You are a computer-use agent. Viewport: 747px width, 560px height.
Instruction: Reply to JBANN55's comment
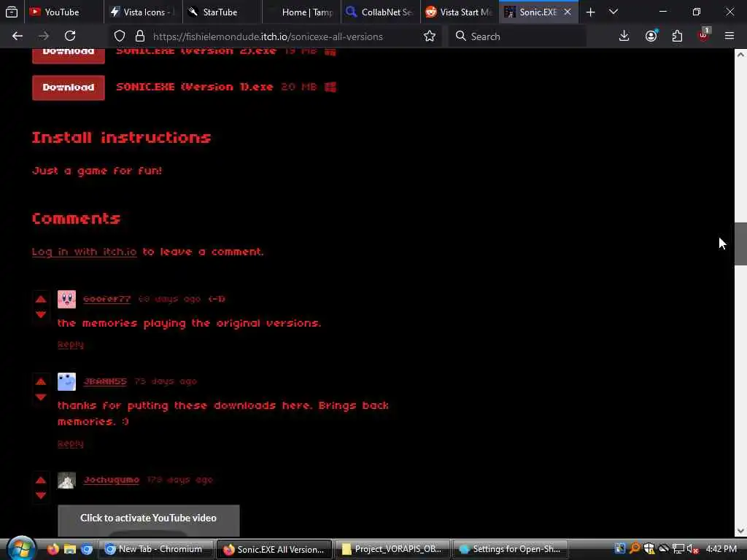(71, 443)
